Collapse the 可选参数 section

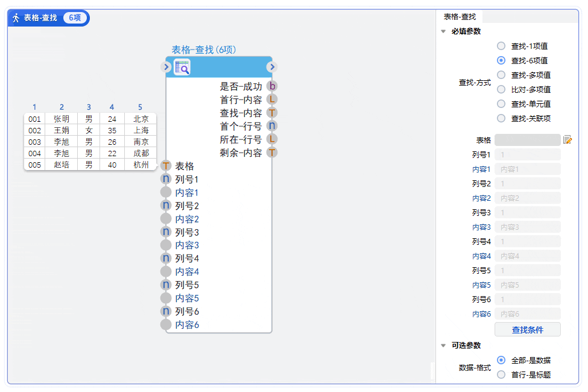pos(444,346)
